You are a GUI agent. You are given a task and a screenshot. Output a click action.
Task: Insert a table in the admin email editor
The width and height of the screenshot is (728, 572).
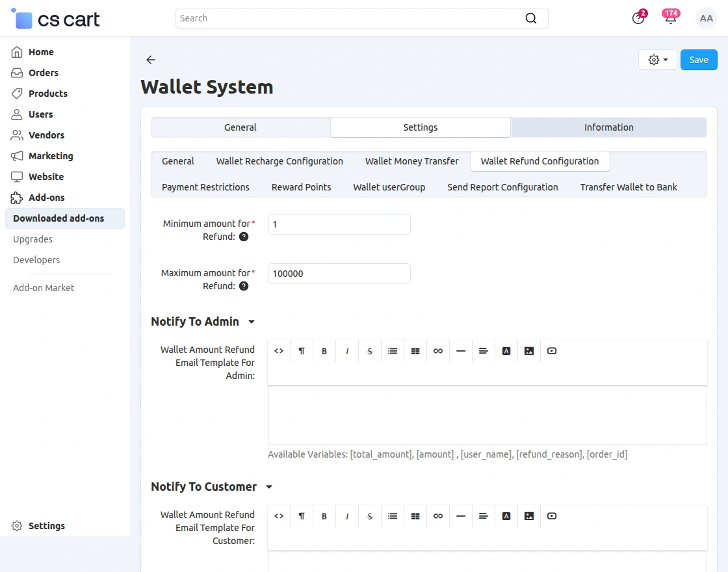(x=415, y=350)
